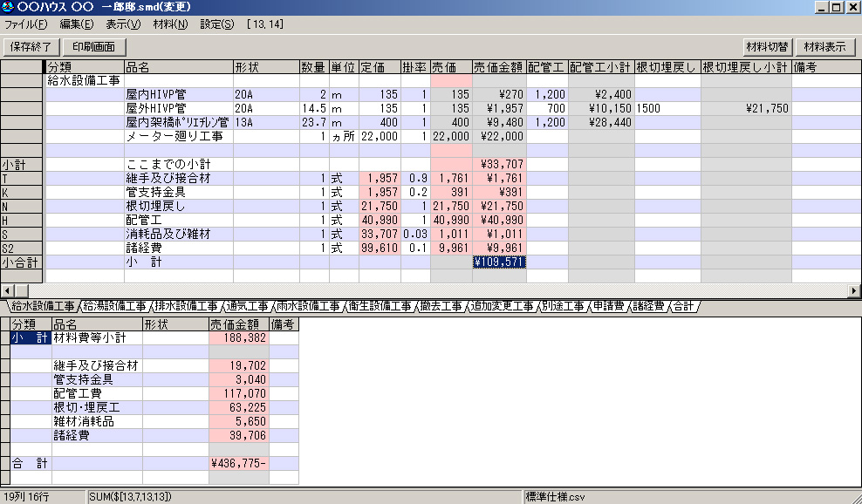This screenshot has height=504, width=862.
Task: Switch to the 排水設備工事 tab
Action: (187, 306)
